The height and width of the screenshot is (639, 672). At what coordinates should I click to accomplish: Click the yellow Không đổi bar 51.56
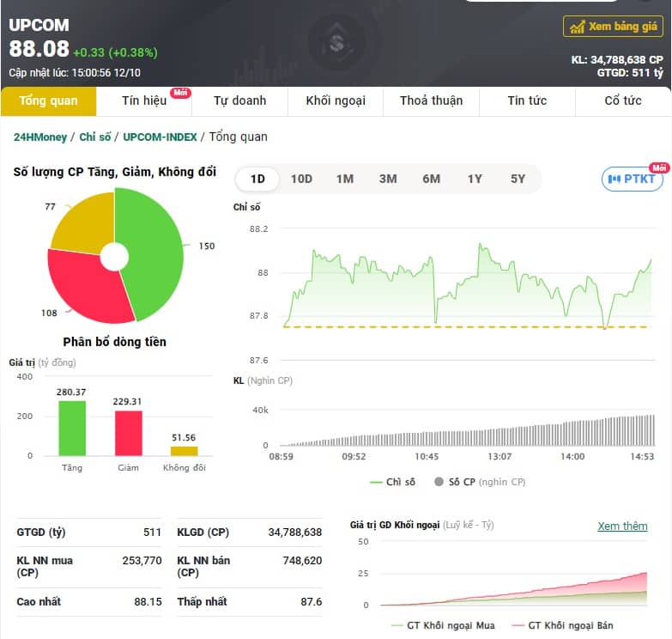pos(184,451)
